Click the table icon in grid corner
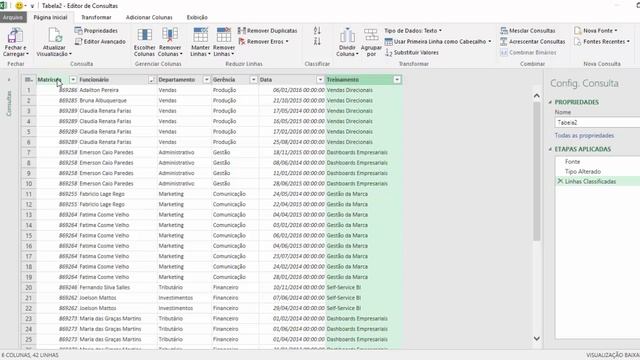 (28, 80)
